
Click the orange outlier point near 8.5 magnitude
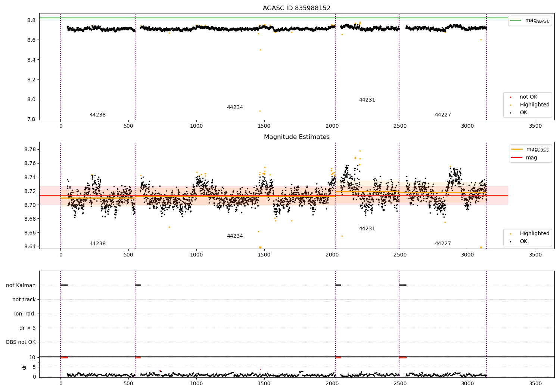pos(261,50)
